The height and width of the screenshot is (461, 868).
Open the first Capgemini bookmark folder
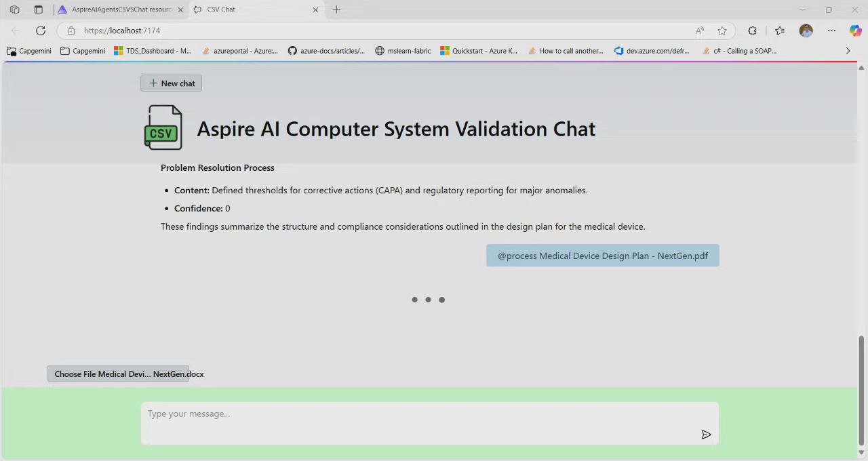29,51
